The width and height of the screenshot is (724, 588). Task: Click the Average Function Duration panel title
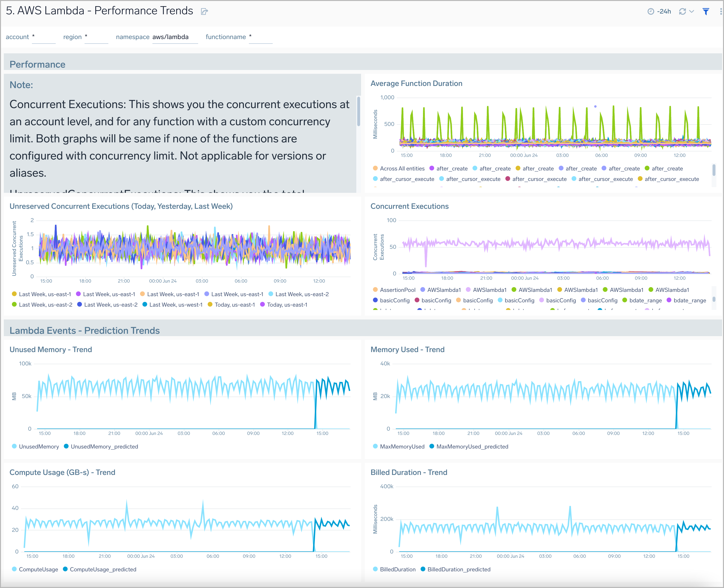[416, 83]
